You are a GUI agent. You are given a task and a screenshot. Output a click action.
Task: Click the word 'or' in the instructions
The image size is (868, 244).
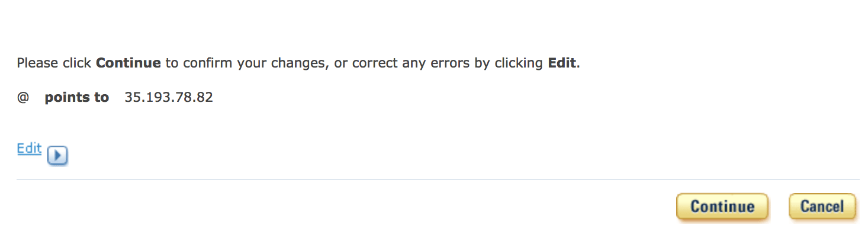[340, 63]
